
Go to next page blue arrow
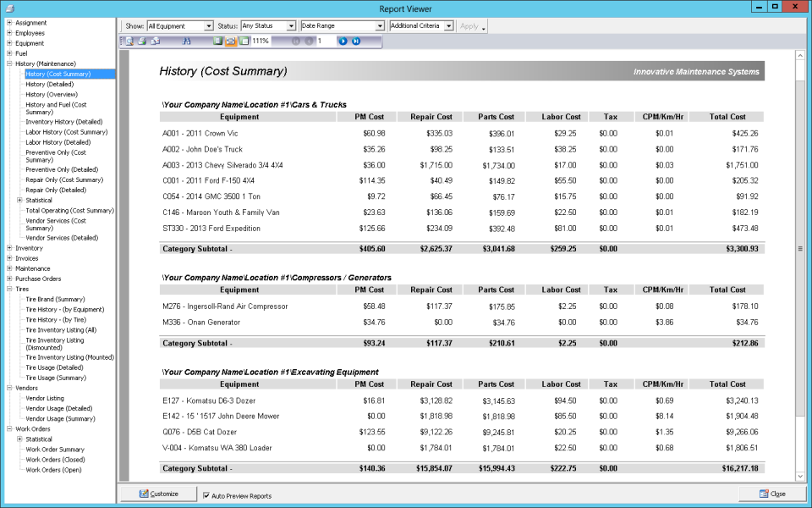point(343,41)
